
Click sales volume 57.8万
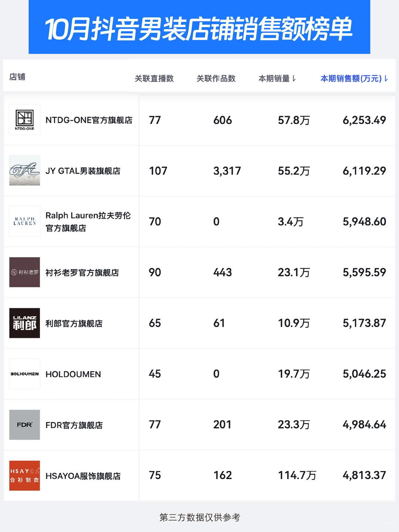coord(294,120)
